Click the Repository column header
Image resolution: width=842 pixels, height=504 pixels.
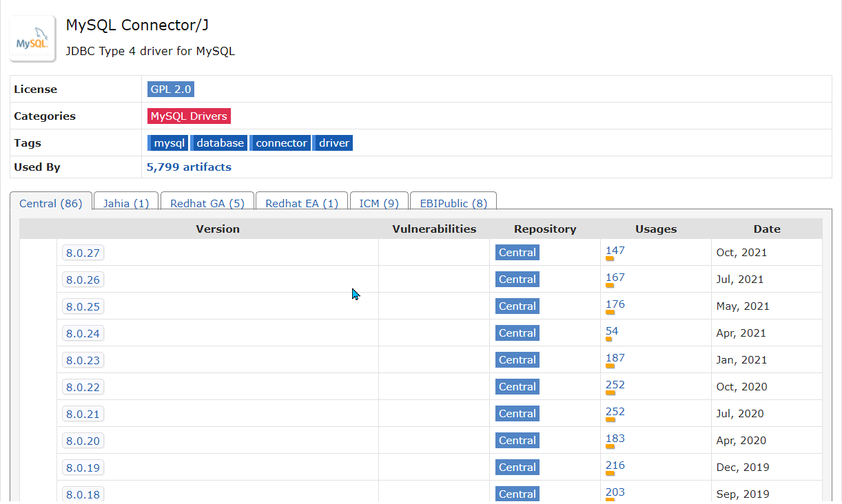pos(545,229)
